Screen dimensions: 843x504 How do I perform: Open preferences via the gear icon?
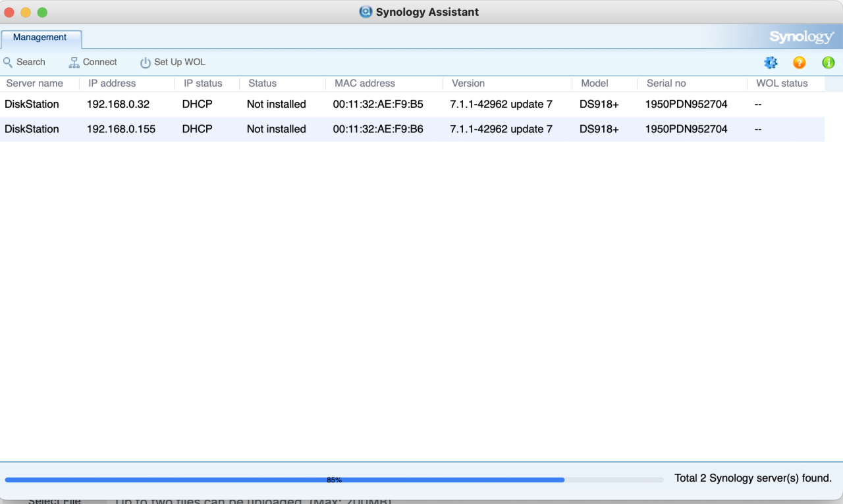tap(770, 63)
